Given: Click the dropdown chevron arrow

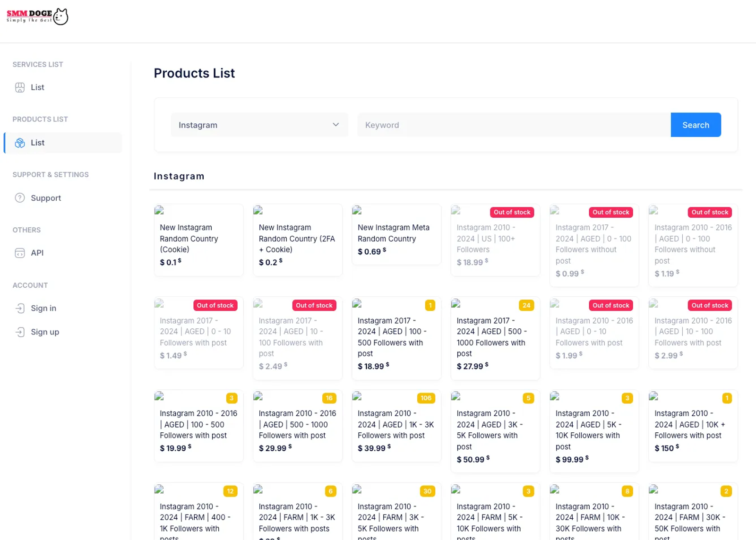Looking at the screenshot, I should [336, 125].
